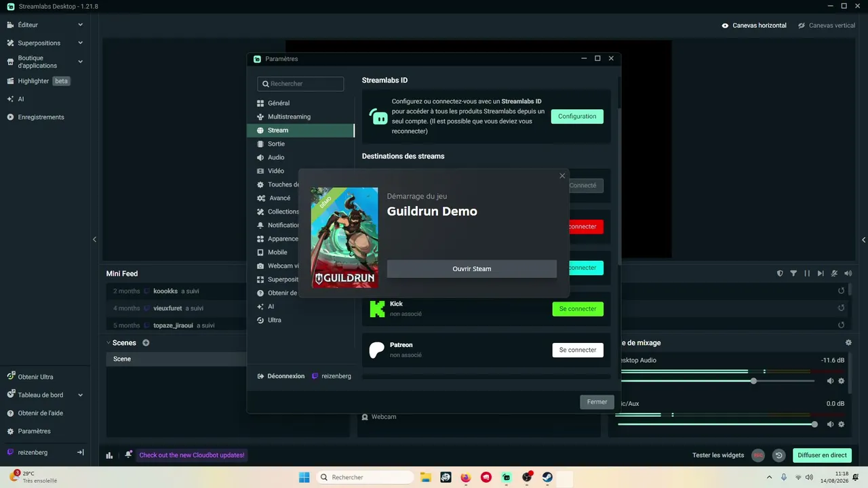
Task: Collapse the Scenes panel chevron
Action: click(x=108, y=343)
